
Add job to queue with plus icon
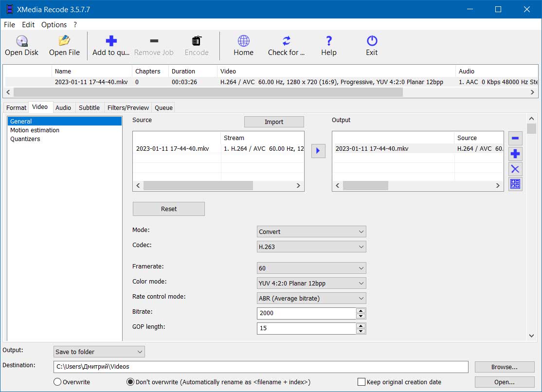tap(111, 46)
